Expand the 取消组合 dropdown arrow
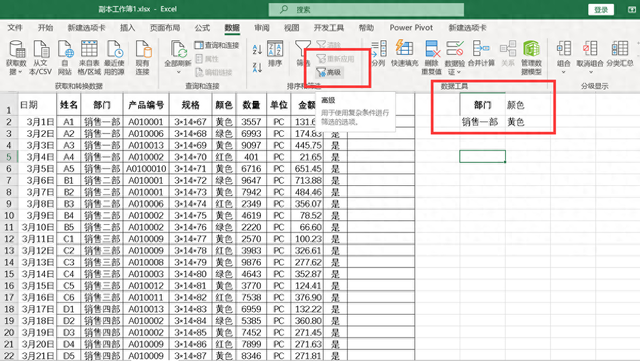 pos(590,72)
